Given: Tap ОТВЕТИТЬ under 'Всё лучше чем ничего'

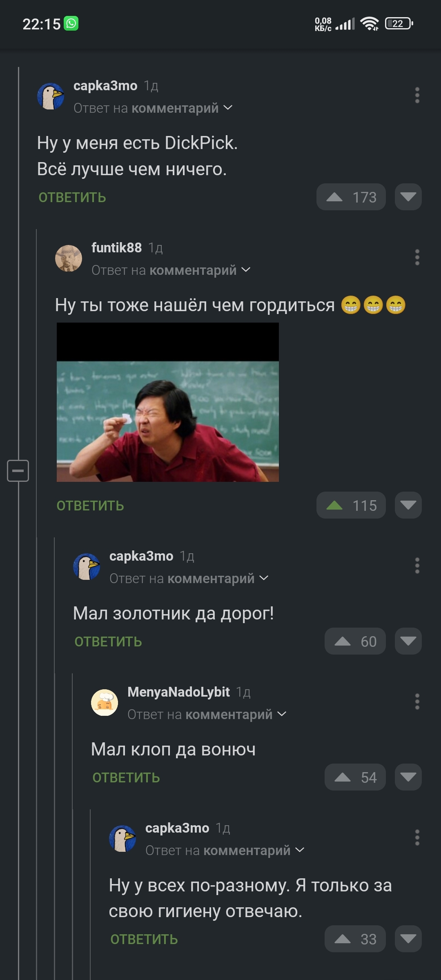Looking at the screenshot, I should (72, 198).
